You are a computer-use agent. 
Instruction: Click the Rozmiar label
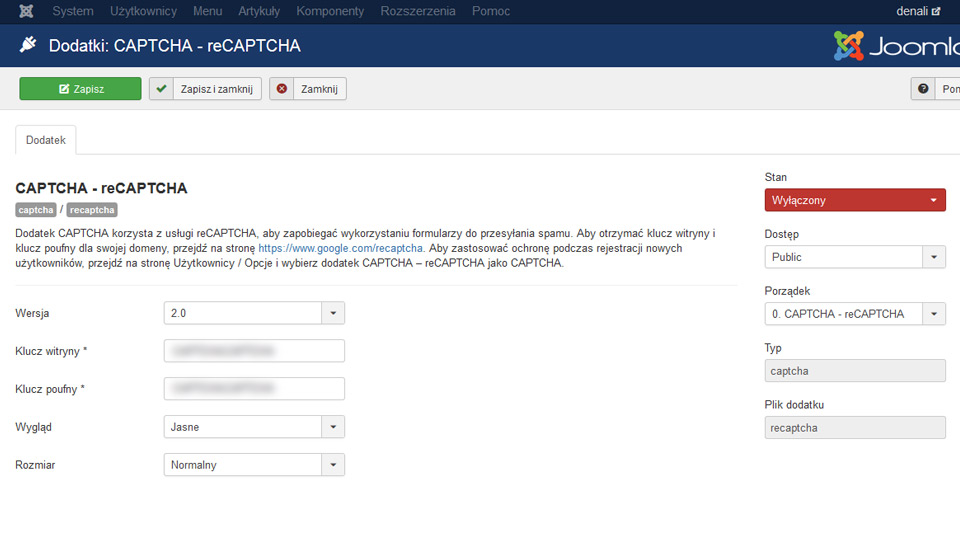35,465
